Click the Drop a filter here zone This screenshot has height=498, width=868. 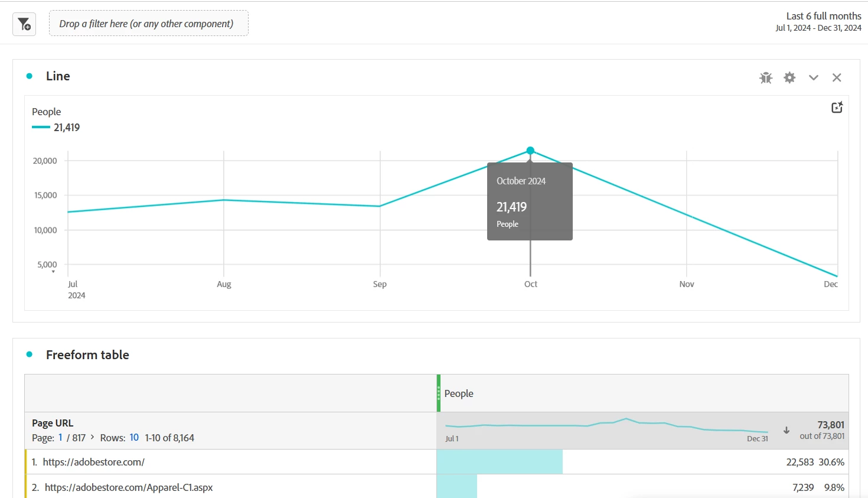click(x=148, y=24)
